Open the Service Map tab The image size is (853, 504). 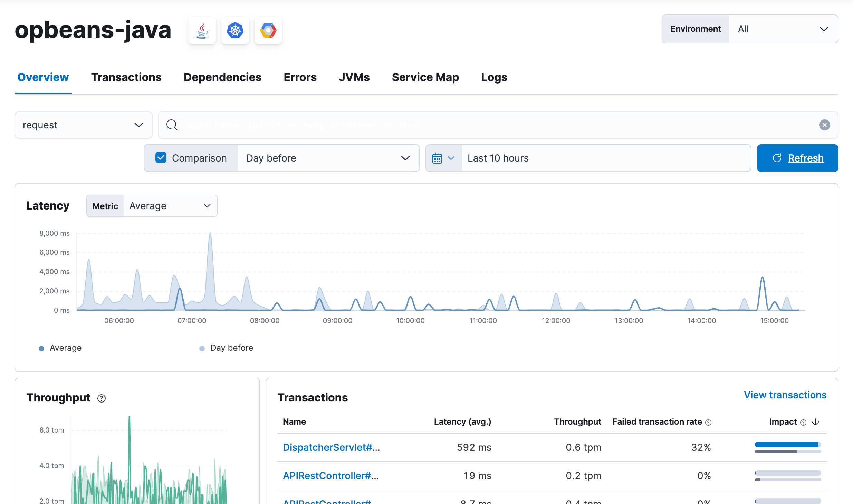tap(425, 77)
